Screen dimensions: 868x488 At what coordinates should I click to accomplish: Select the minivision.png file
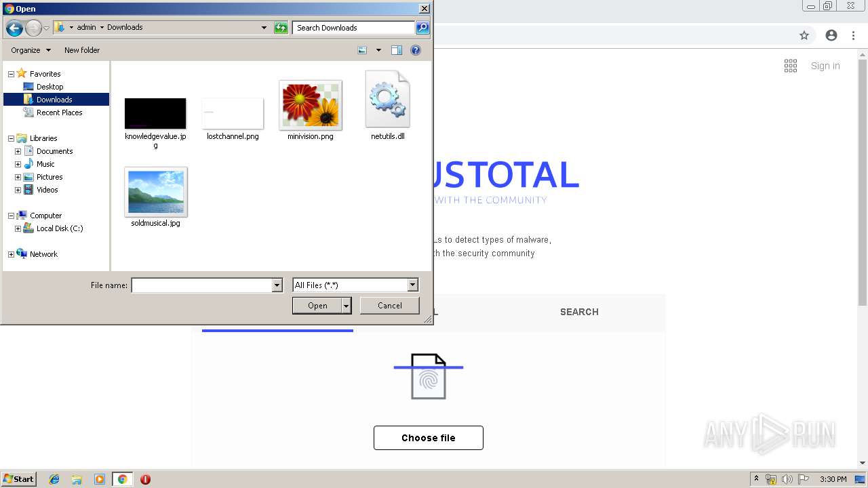[x=311, y=105]
